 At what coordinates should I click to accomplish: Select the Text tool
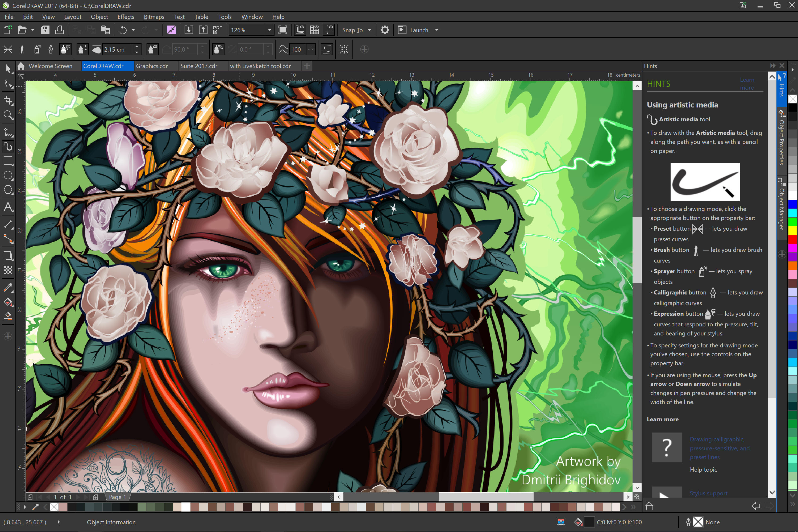pyautogui.click(x=8, y=207)
